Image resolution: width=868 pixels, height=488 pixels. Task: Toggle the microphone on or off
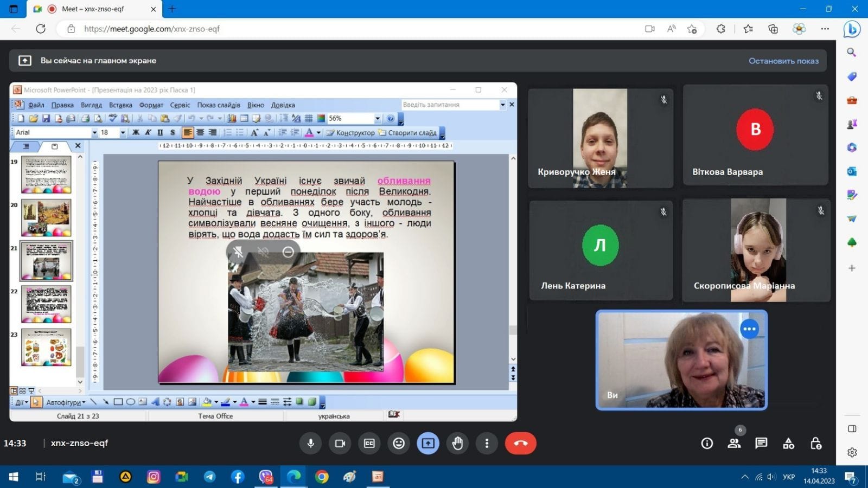(x=311, y=444)
